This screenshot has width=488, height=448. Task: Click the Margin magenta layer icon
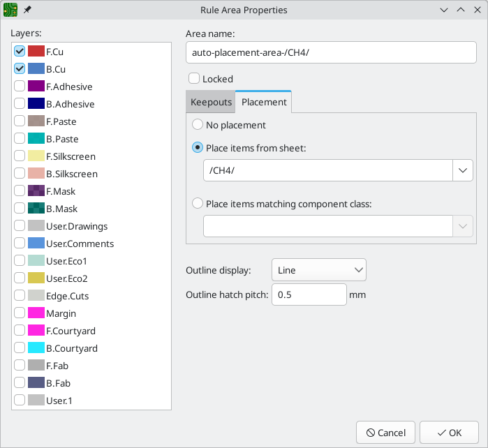click(x=36, y=313)
